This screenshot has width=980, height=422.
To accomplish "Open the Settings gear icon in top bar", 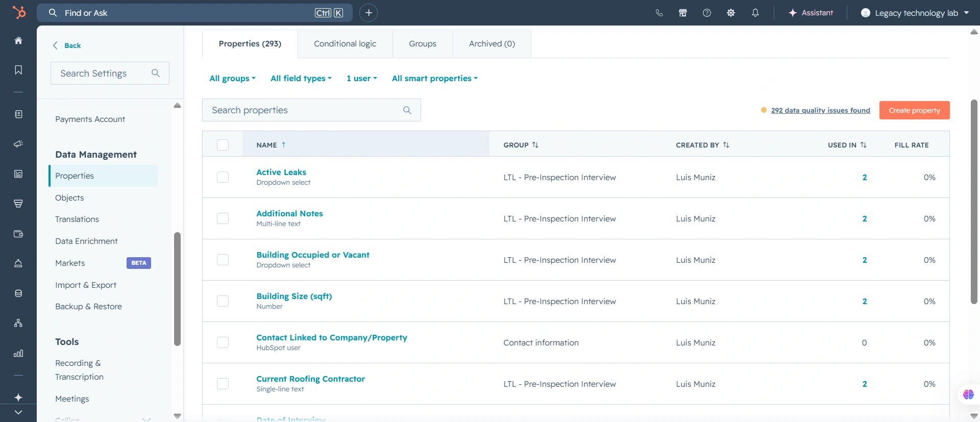I will 731,13.
